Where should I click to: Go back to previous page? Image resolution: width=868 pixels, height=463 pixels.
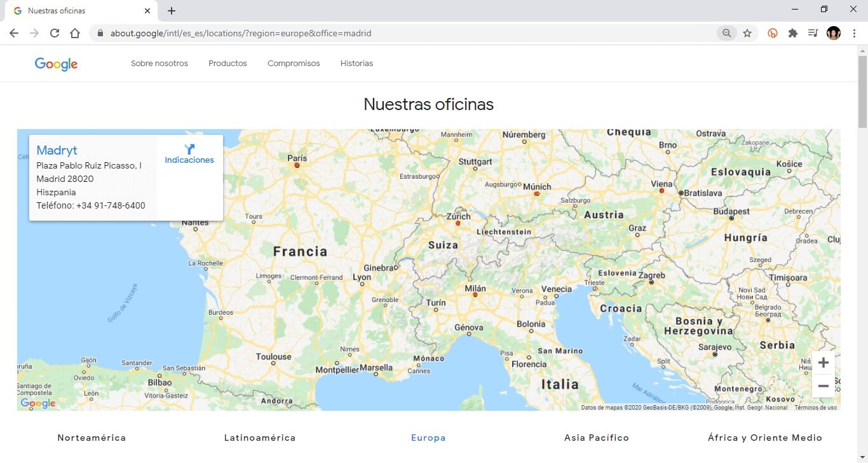click(14, 33)
